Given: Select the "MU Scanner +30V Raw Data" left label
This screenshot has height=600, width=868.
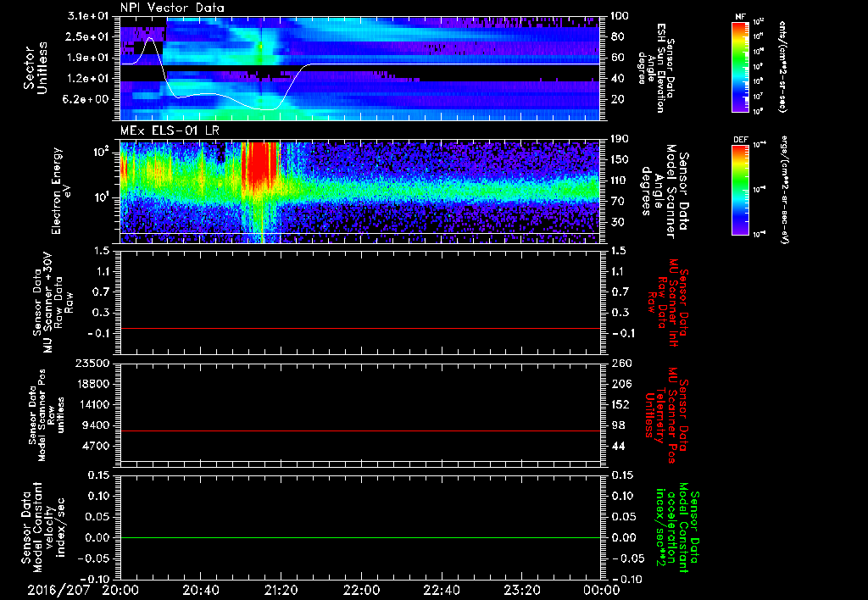Looking at the screenshot, I should tap(53, 303).
